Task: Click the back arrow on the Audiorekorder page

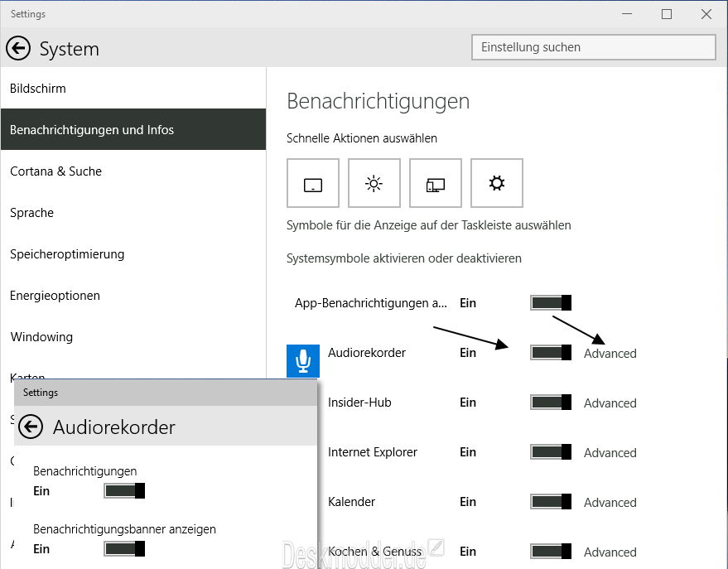Action: [31, 427]
